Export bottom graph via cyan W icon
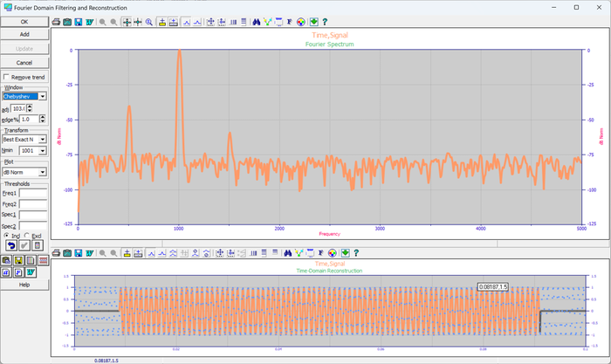This screenshot has width=611, height=364. [89, 253]
